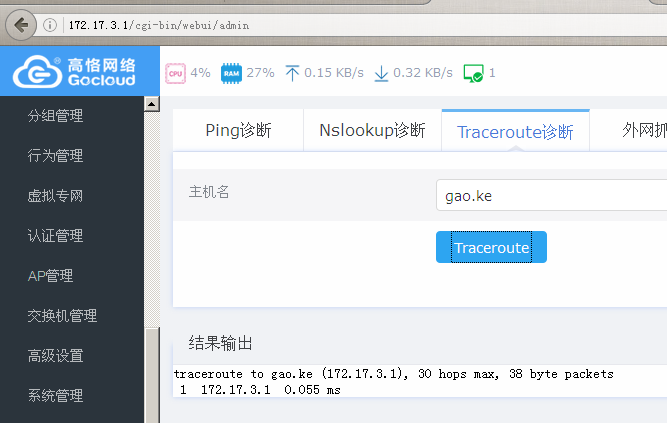Viewport: 667px width, 423px height.
Task: Click the RAM usage icon
Action: (231, 73)
